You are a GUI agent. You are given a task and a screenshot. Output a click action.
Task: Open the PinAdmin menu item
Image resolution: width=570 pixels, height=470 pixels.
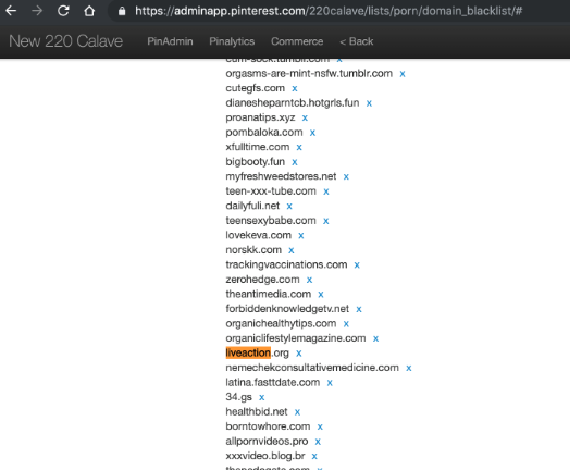(x=170, y=41)
